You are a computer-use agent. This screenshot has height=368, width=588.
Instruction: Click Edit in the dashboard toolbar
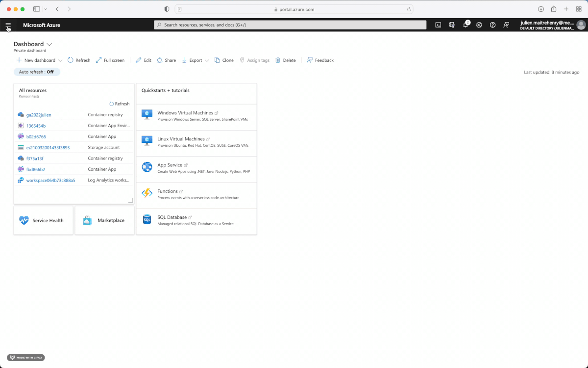(x=144, y=60)
